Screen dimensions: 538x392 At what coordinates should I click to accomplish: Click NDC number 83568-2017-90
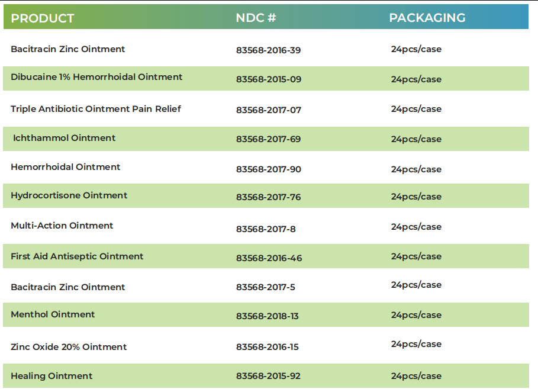coord(269,169)
